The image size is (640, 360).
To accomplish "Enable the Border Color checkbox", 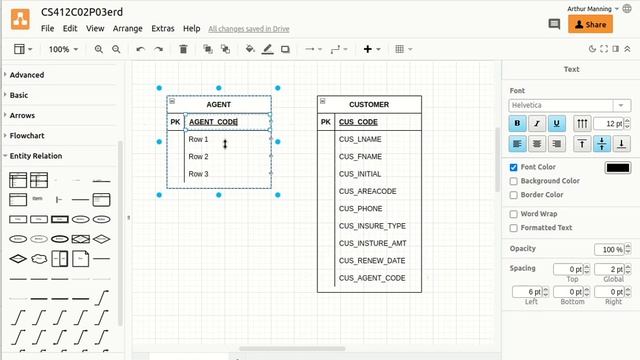I will point(513,195).
